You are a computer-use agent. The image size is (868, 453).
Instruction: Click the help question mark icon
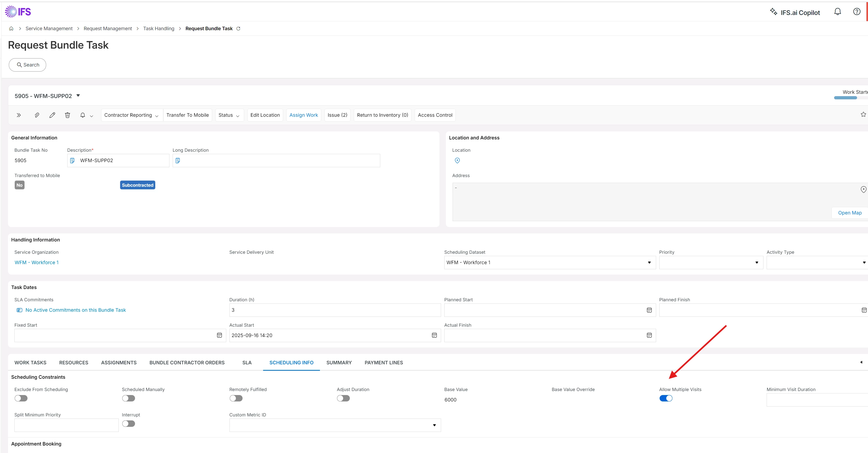tap(857, 12)
